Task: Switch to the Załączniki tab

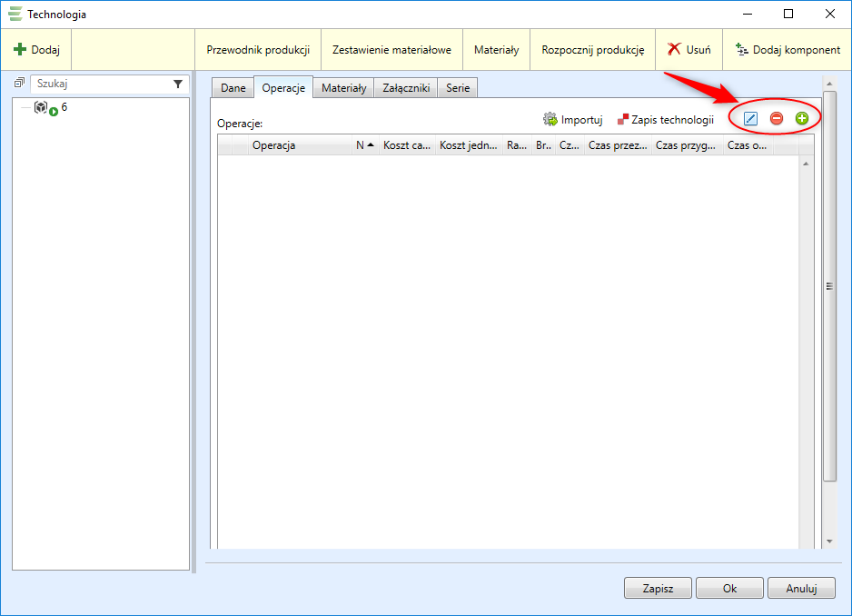Action: [x=405, y=88]
